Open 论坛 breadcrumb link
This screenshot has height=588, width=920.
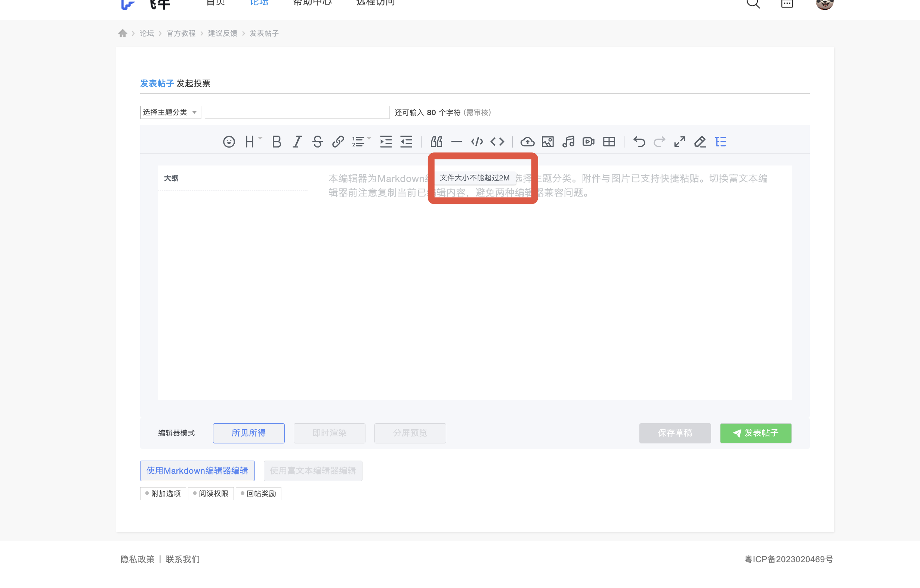tap(147, 33)
